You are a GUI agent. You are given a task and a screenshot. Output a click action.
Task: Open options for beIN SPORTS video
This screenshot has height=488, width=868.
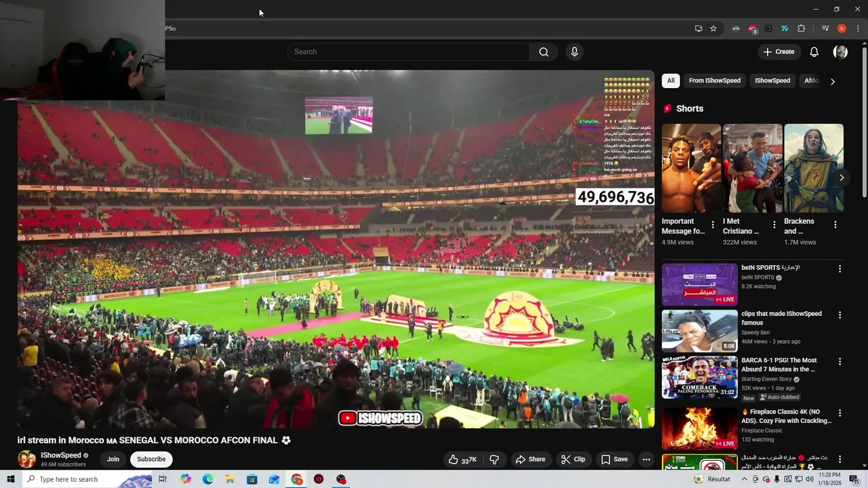[840, 269]
